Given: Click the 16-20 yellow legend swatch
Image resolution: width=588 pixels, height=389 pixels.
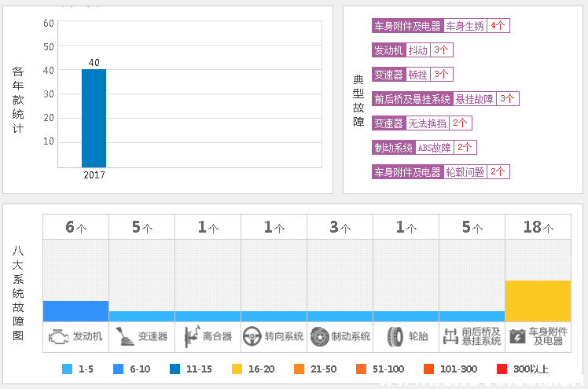Looking at the screenshot, I should click(237, 369).
